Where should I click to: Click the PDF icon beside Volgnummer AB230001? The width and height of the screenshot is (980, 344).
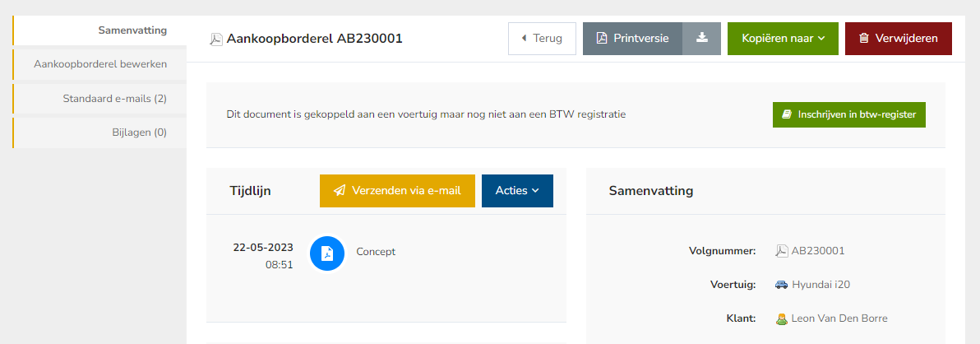(x=781, y=251)
